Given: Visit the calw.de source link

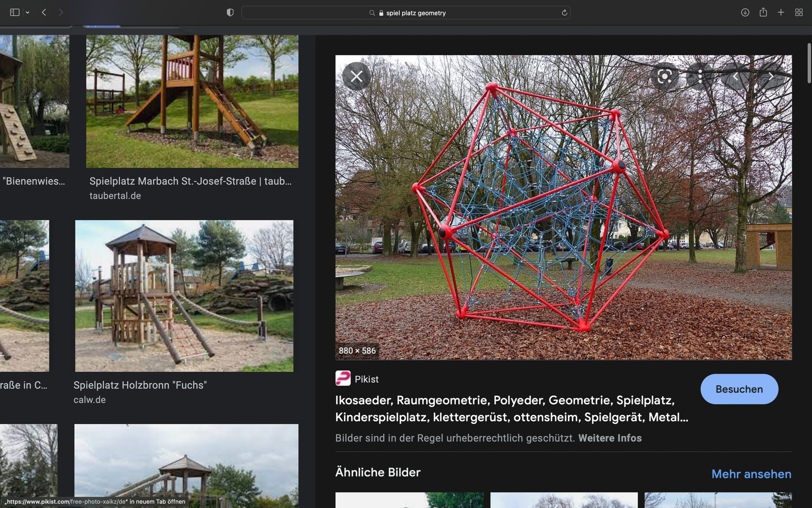Looking at the screenshot, I should pos(90,400).
